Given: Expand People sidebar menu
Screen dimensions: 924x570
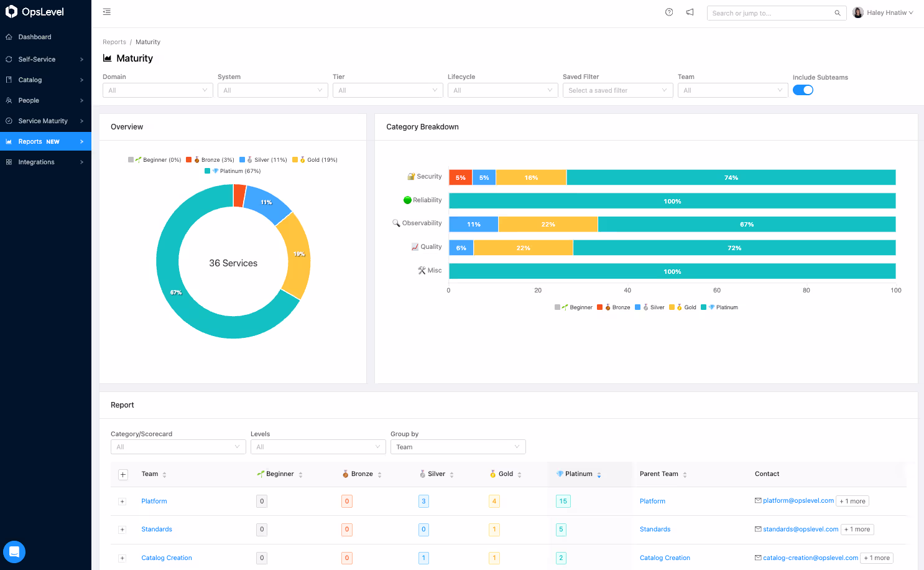Looking at the screenshot, I should pos(45,100).
